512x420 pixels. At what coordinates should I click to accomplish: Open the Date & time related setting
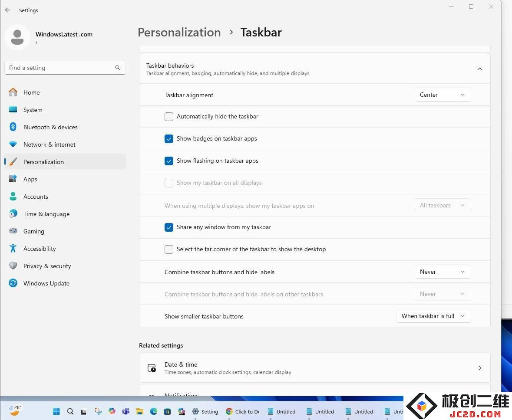(314, 368)
